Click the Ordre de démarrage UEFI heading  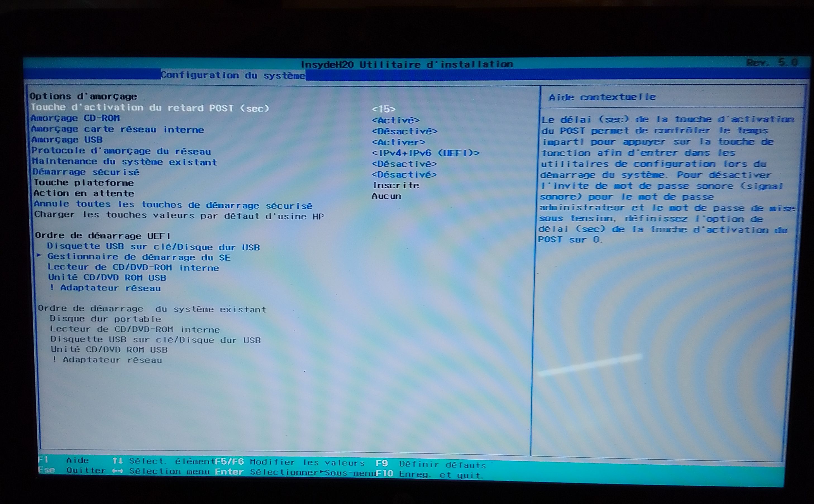[103, 236]
